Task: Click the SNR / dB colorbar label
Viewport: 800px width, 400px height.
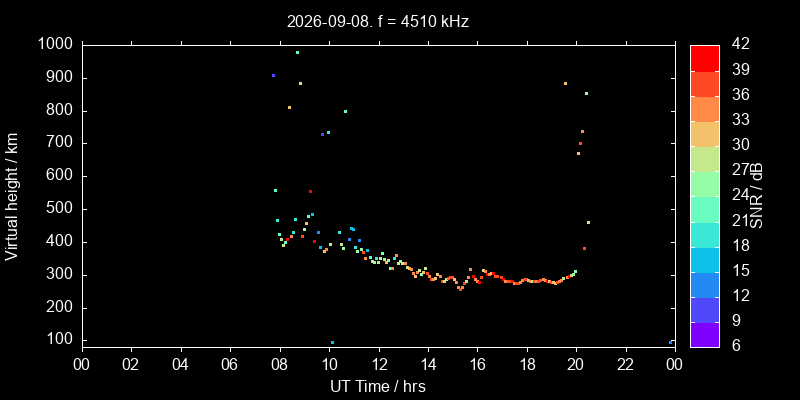Action: tap(758, 196)
